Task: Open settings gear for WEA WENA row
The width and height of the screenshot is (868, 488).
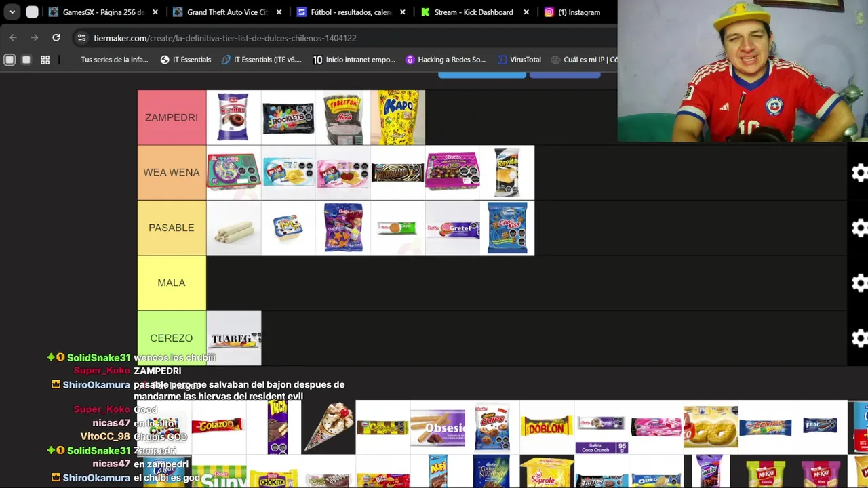Action: (859, 173)
